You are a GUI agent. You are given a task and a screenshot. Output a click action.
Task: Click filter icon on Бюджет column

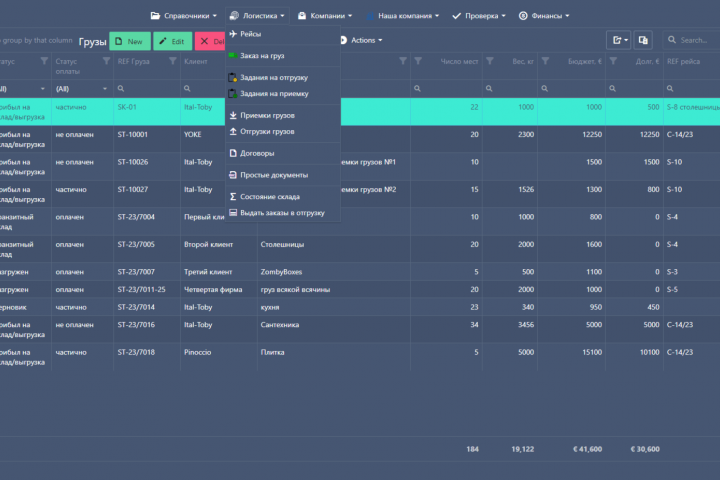pos(545,61)
